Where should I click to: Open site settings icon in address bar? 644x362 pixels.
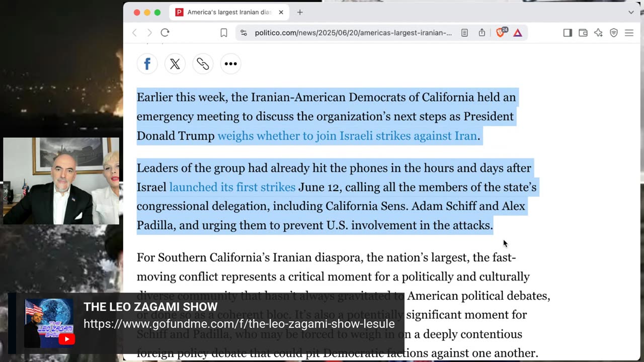point(244,33)
